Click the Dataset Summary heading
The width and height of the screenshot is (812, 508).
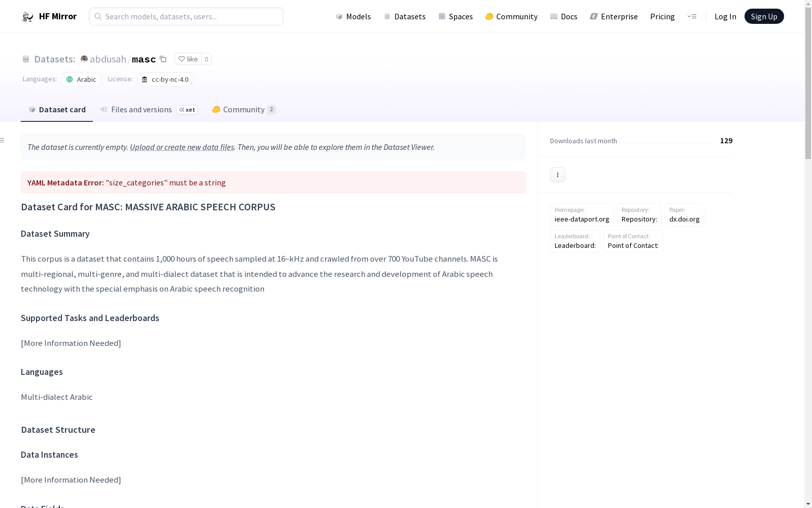click(x=55, y=234)
